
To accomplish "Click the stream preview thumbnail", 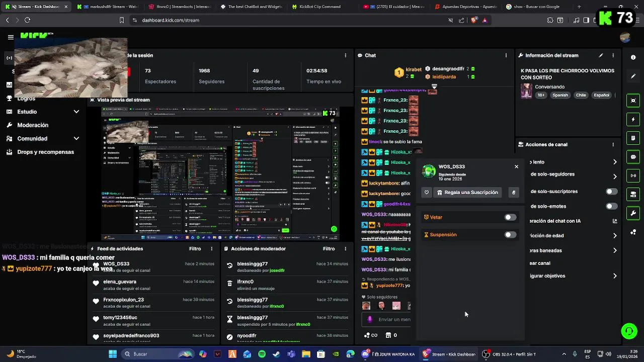I will [220, 173].
